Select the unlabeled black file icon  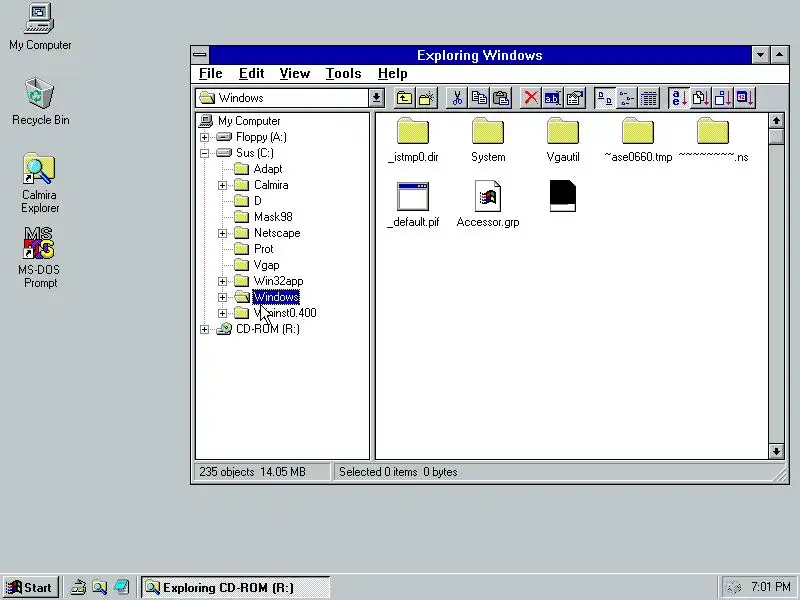[563, 196]
